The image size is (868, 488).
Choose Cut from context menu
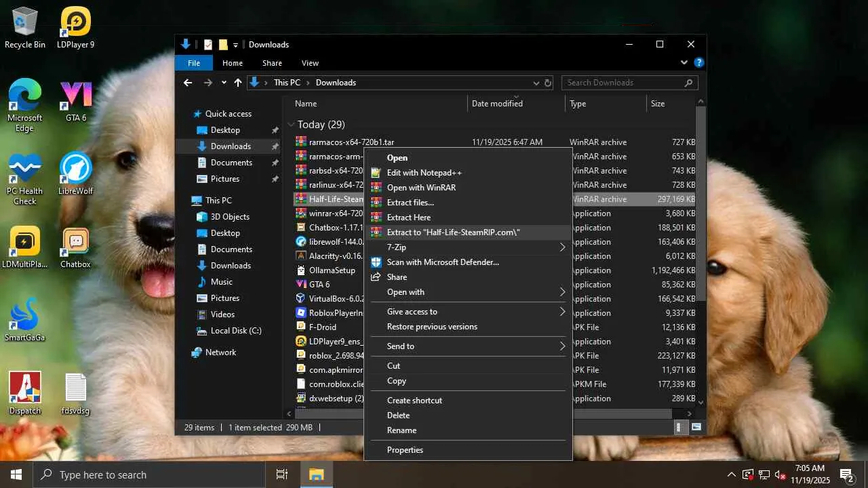pos(468,366)
